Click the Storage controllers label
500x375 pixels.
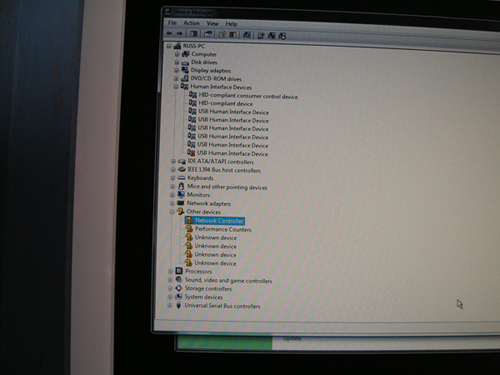[208, 288]
